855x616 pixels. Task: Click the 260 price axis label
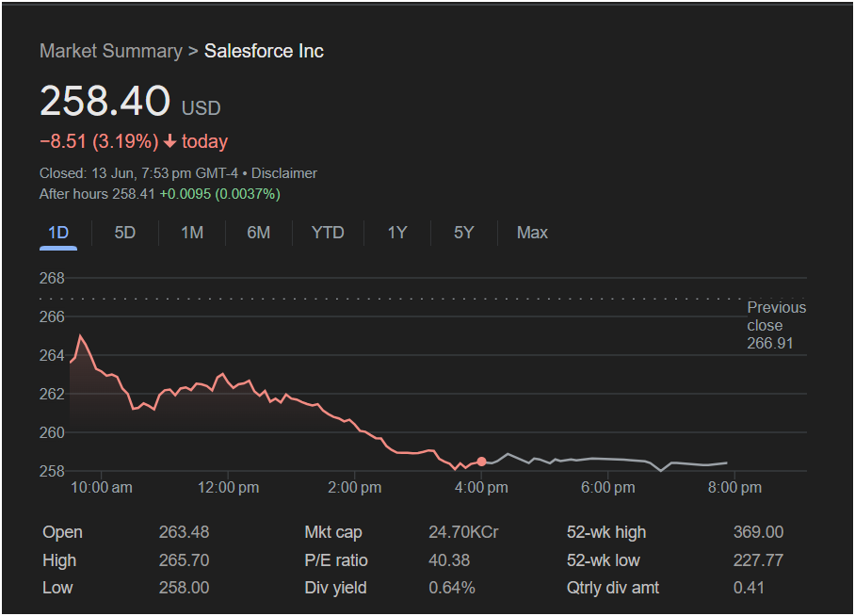(x=52, y=432)
